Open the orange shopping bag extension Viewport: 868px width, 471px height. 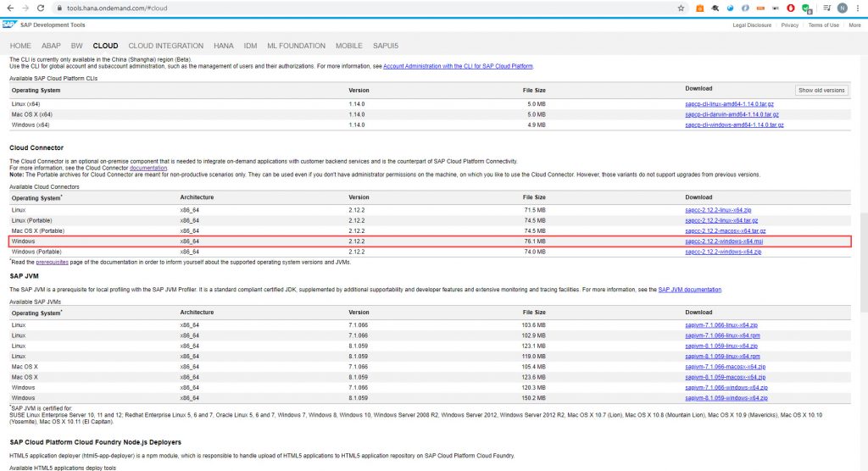699,8
